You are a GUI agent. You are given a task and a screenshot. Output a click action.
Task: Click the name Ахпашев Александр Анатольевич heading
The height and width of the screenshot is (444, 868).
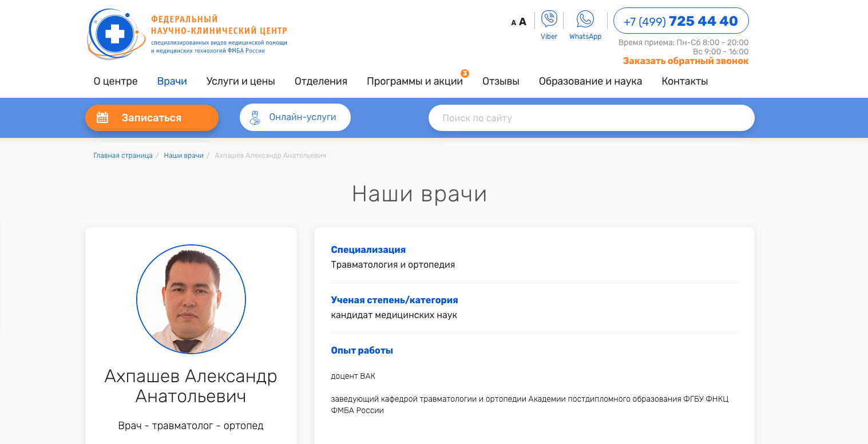(x=191, y=386)
